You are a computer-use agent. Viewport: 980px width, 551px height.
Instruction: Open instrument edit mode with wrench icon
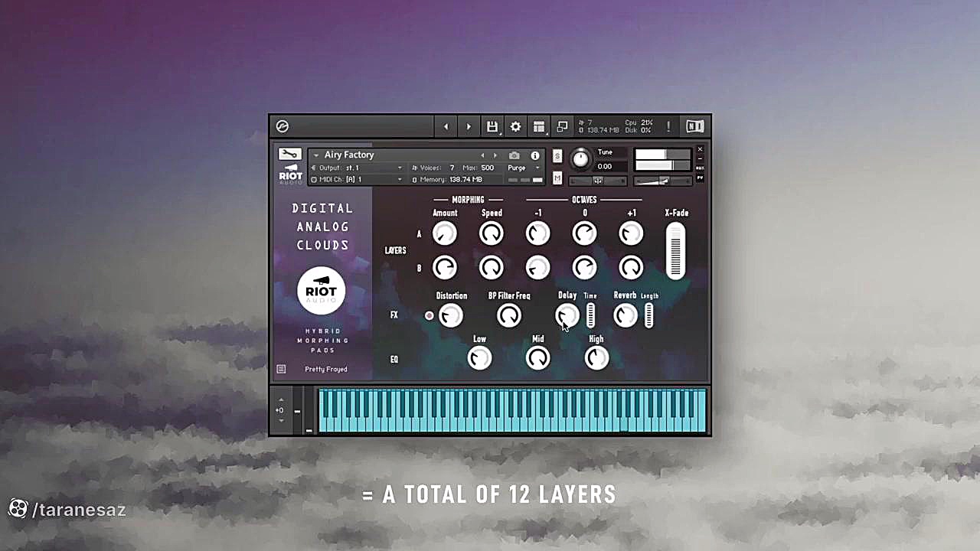pos(289,154)
